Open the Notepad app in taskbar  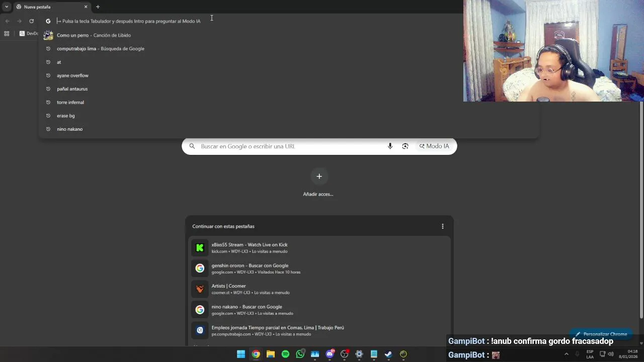(374, 354)
